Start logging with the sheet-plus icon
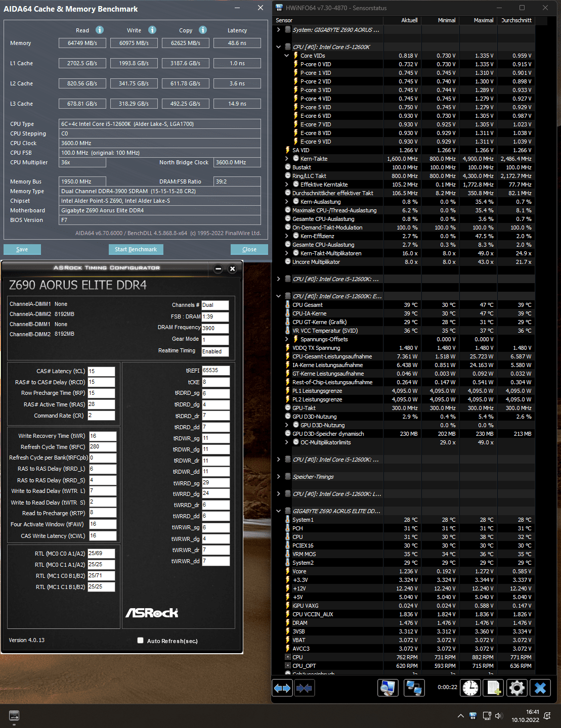The height and width of the screenshot is (728, 561). (x=493, y=688)
